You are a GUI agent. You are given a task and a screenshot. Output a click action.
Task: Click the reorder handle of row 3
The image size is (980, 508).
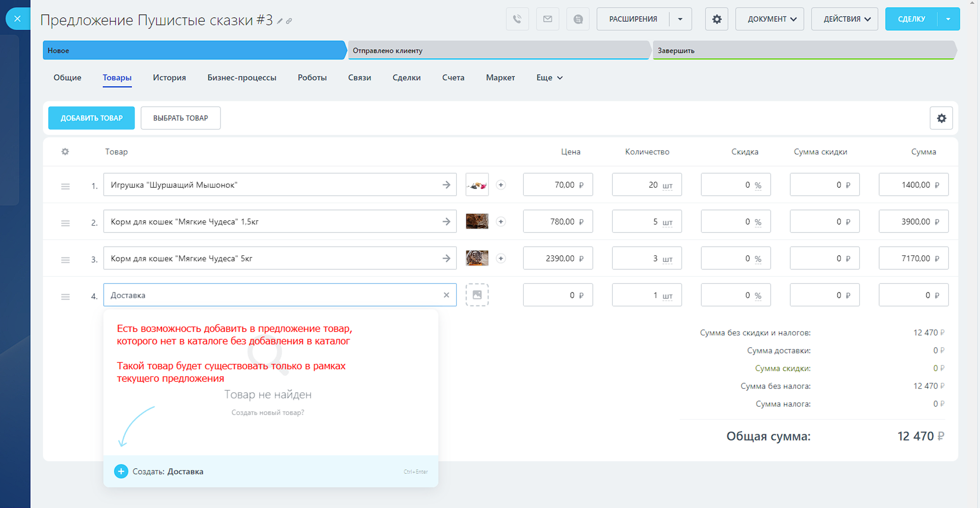tap(65, 260)
